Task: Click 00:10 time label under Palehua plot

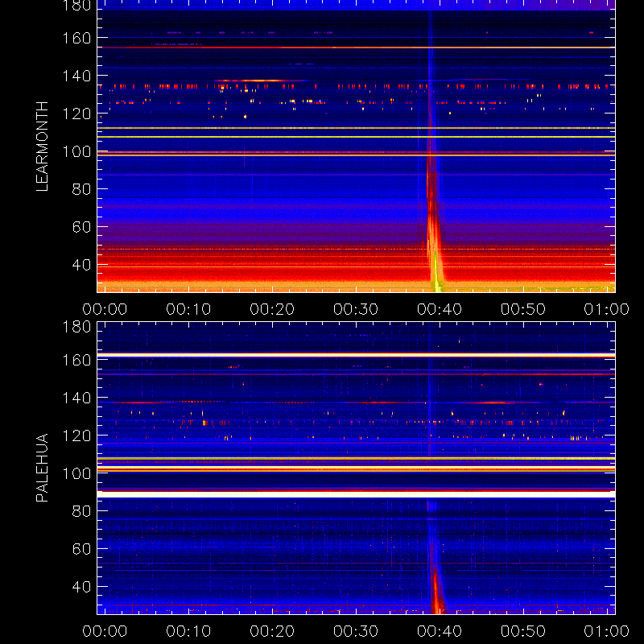Action: point(188,631)
